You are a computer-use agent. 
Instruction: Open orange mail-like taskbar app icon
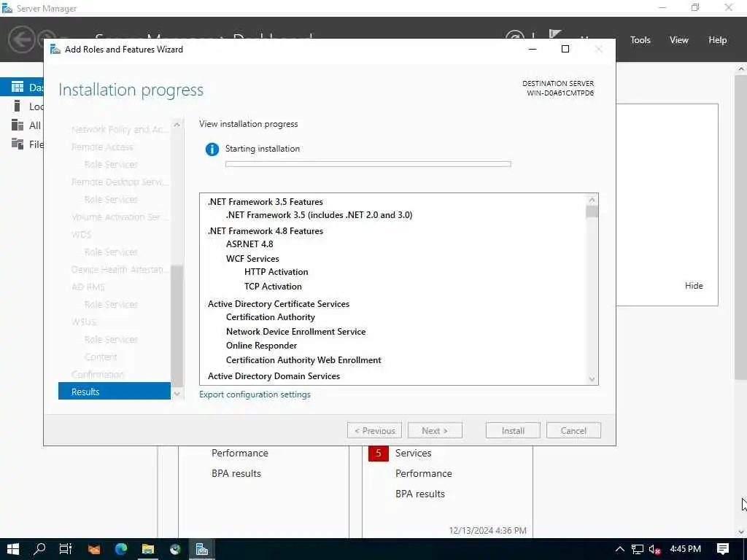click(x=94, y=549)
